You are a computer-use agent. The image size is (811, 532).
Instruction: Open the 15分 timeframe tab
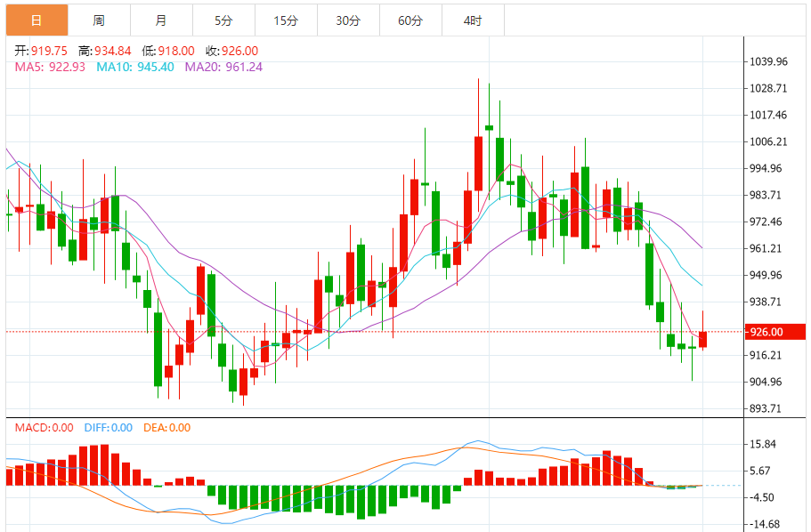286,20
